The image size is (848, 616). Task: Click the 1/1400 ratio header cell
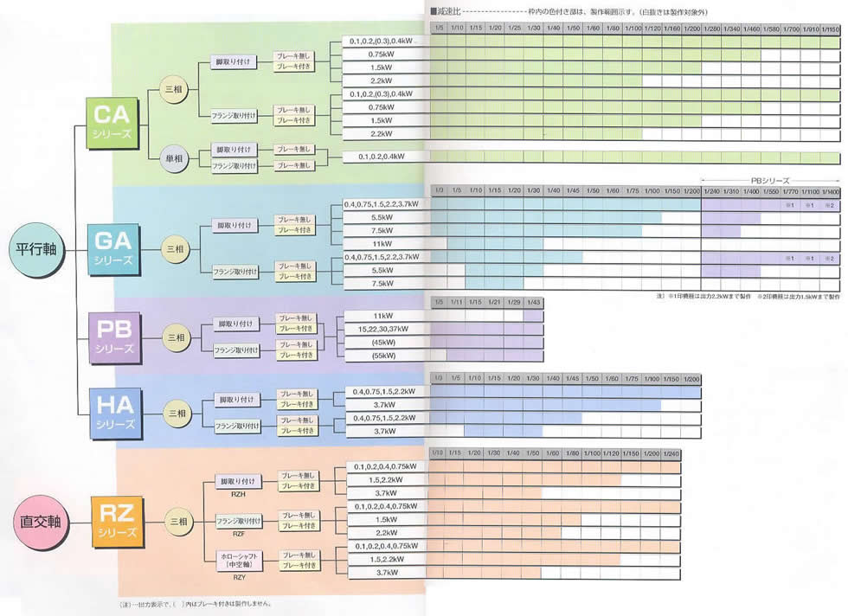[x=831, y=190]
